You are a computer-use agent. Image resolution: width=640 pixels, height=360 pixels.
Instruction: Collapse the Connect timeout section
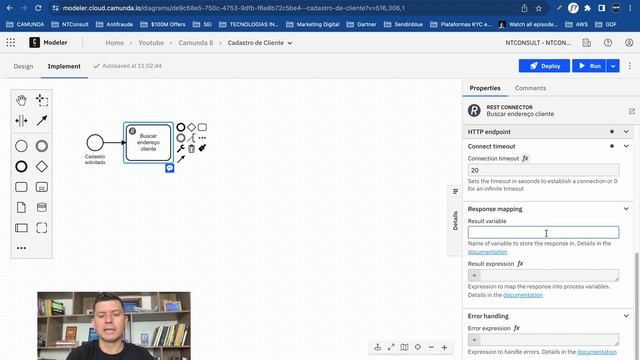pos(626,146)
